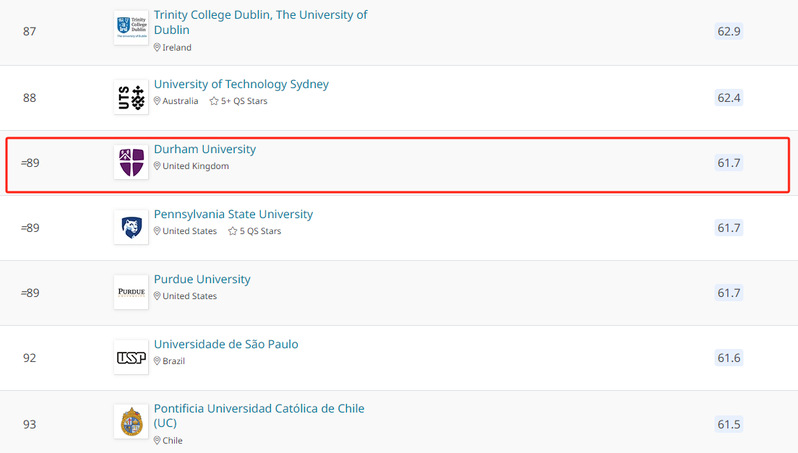798x453 pixels.
Task: Click the Pontificia Universidad Católica crest
Action: [131, 422]
